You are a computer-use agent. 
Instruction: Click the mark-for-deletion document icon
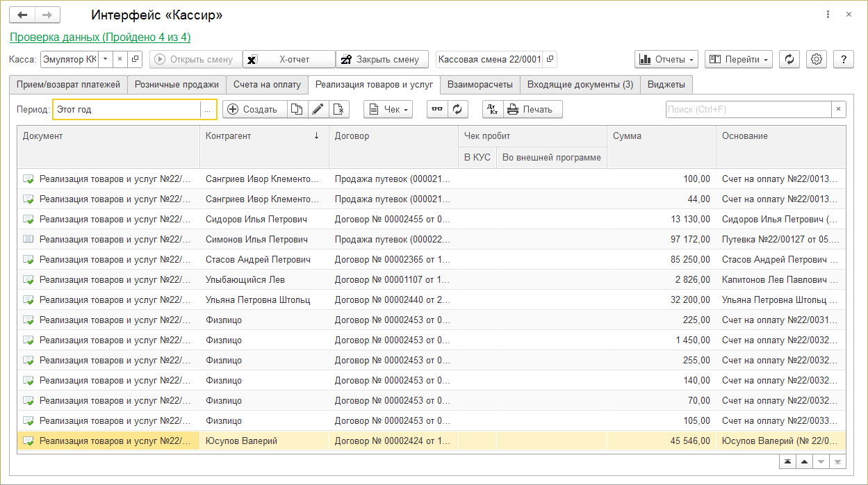tap(338, 109)
